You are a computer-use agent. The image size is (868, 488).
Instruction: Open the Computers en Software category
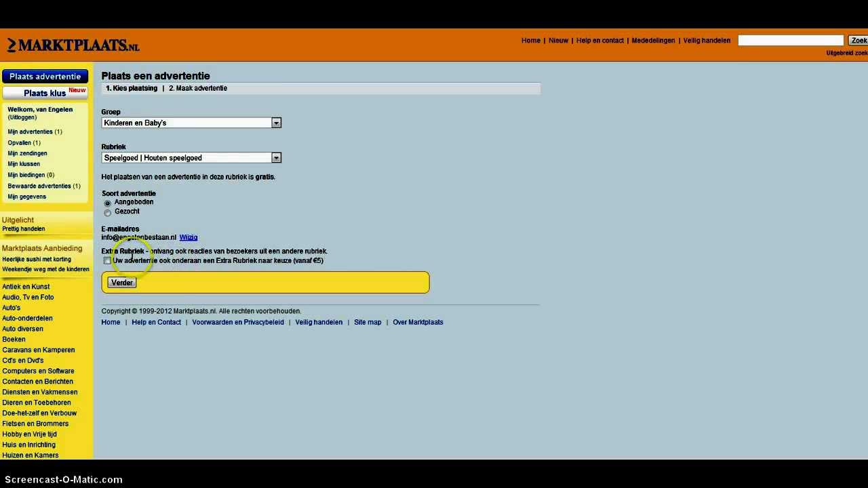click(38, 371)
